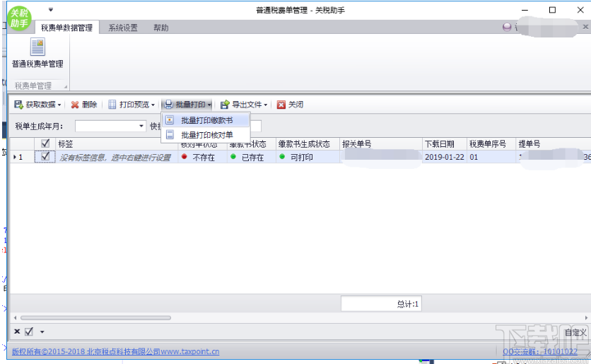The width and height of the screenshot is (591, 364).
Task: Click the 获取数据 toolbar icon
Action: pyautogui.click(x=18, y=105)
